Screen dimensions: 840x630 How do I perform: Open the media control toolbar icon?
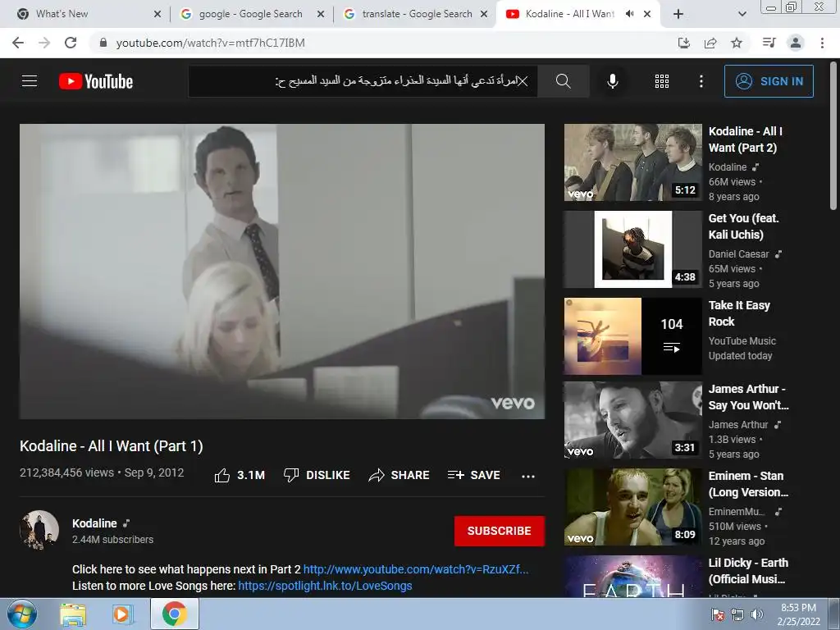(769, 43)
